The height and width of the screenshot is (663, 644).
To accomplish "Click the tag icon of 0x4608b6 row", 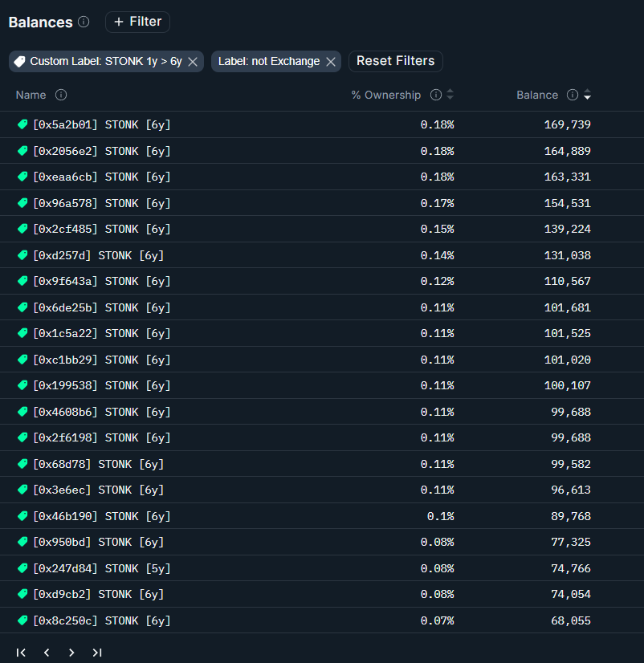I will 22,412.
